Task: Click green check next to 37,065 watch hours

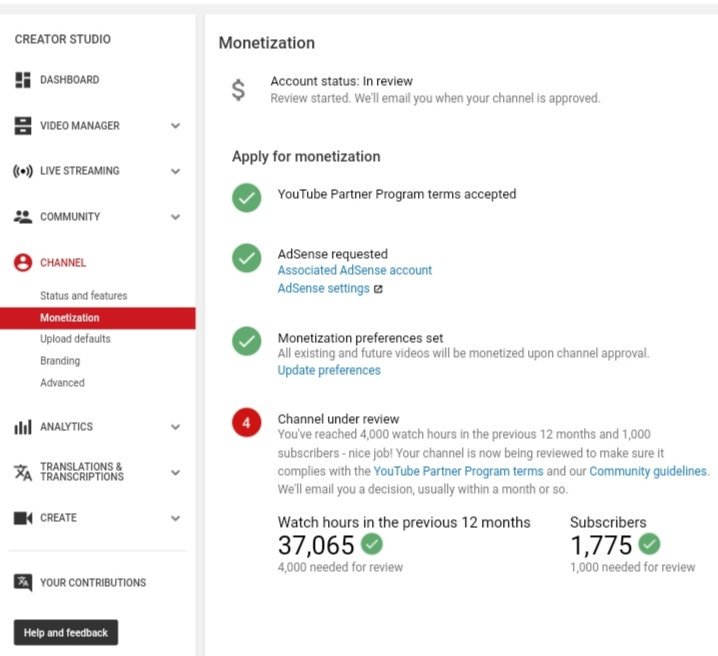Action: coord(372,544)
